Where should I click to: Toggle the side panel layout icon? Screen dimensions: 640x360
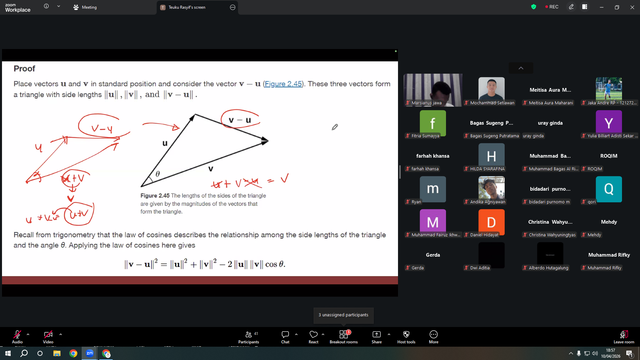click(x=584, y=7)
